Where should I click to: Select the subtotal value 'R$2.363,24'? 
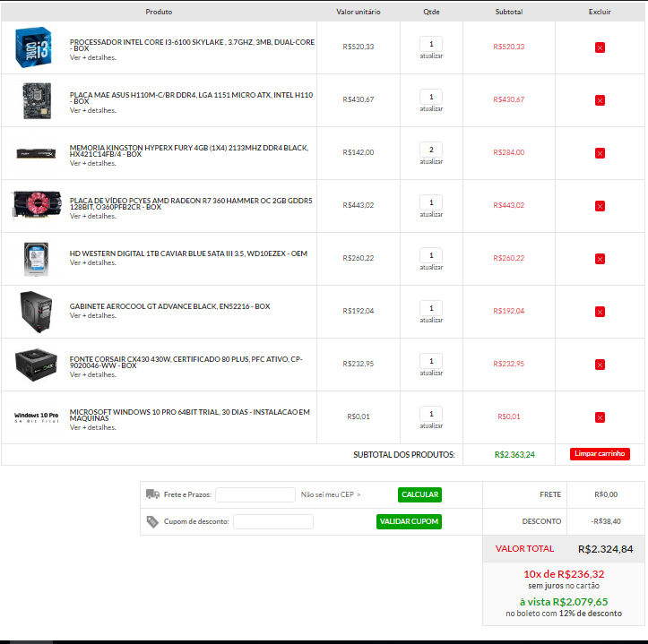click(x=514, y=454)
